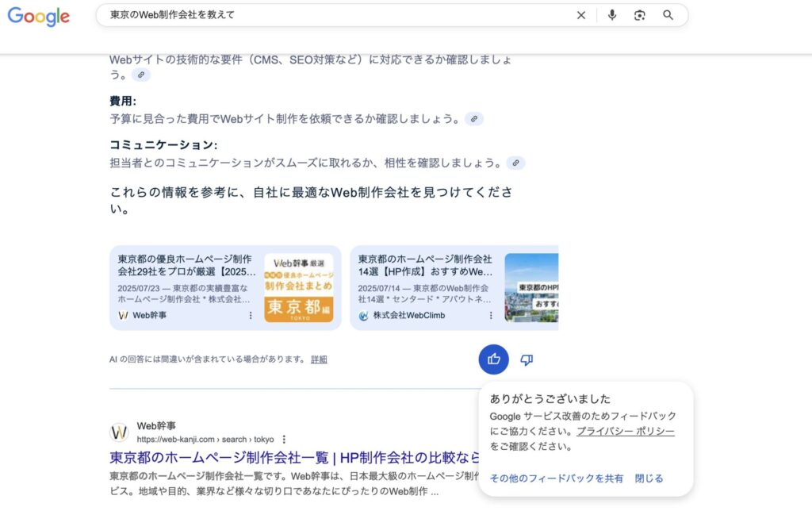This screenshot has height=511, width=812.
Task: Clear the search query with the X icon
Action: click(x=581, y=14)
